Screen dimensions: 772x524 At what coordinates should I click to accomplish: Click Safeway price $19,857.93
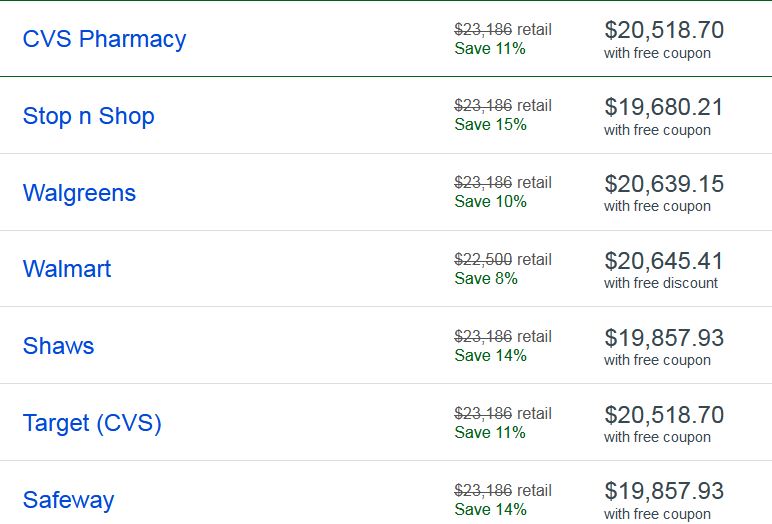[x=664, y=491]
